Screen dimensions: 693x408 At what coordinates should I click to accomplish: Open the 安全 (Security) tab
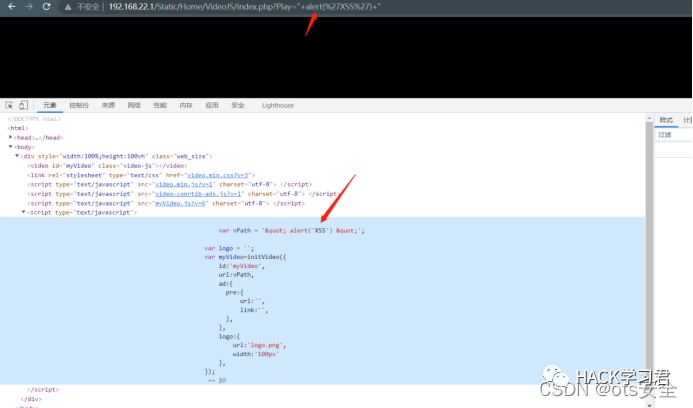click(238, 105)
